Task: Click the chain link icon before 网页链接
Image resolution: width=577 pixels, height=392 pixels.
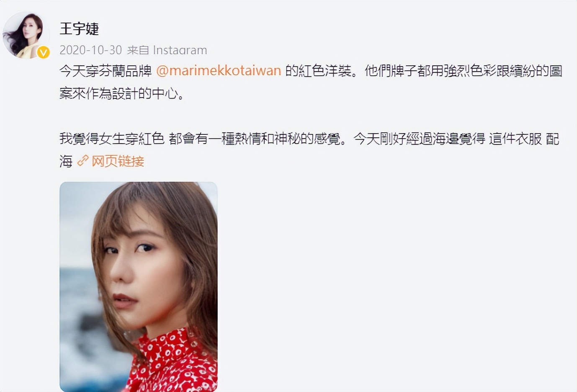Action: [83, 160]
